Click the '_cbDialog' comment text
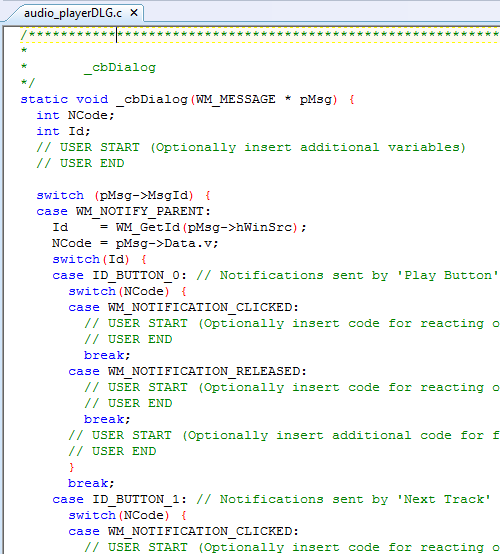 (x=120, y=67)
